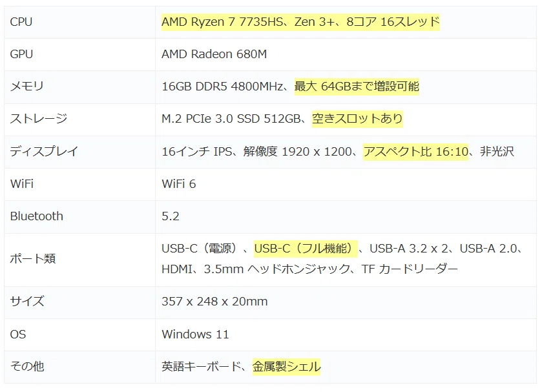Click the GPU row label
Image resolution: width=542 pixels, height=392 pixels.
[x=21, y=54]
